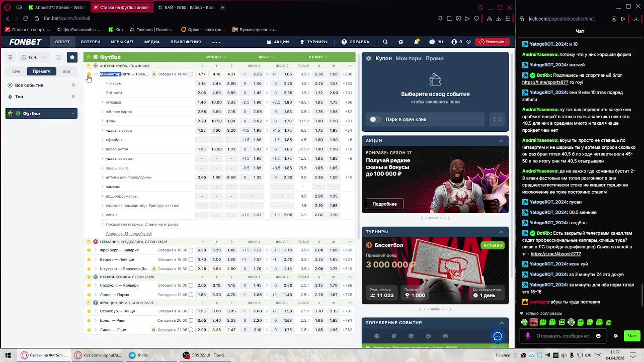
Task: Open the filter sliders icon in sidebar
Action: 10,57
